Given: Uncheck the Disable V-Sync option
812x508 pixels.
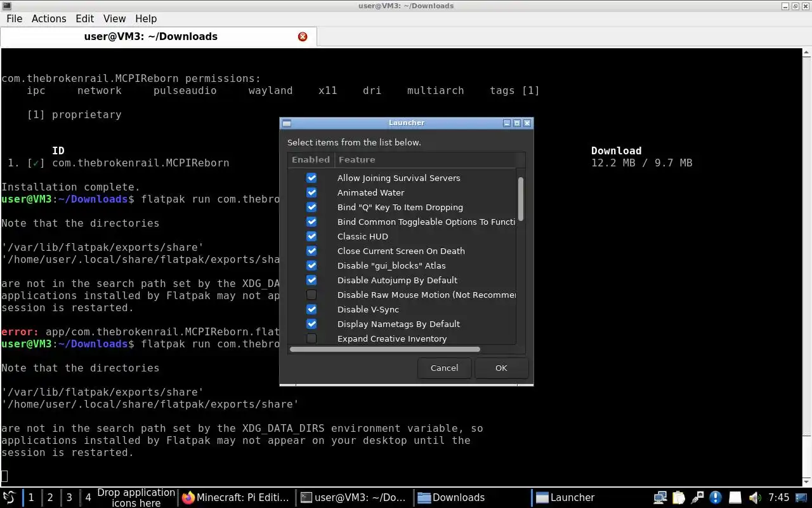Looking at the screenshot, I should pyautogui.click(x=311, y=309).
